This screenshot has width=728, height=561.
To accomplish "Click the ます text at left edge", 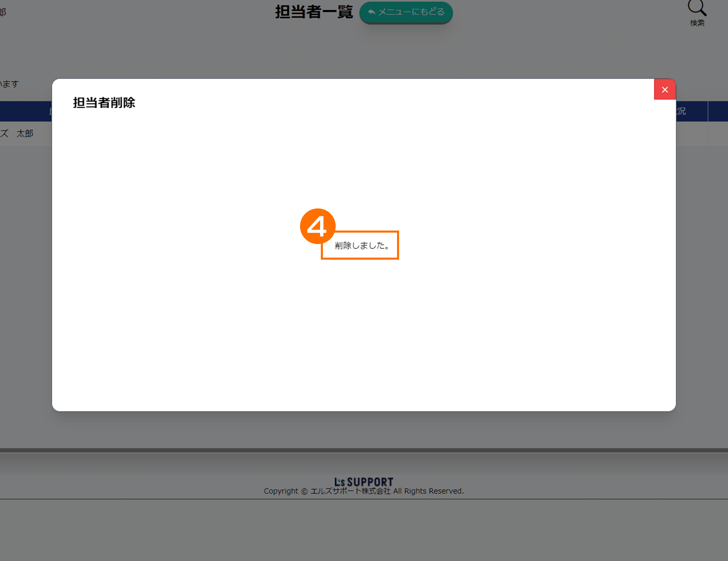I will tap(10, 84).
